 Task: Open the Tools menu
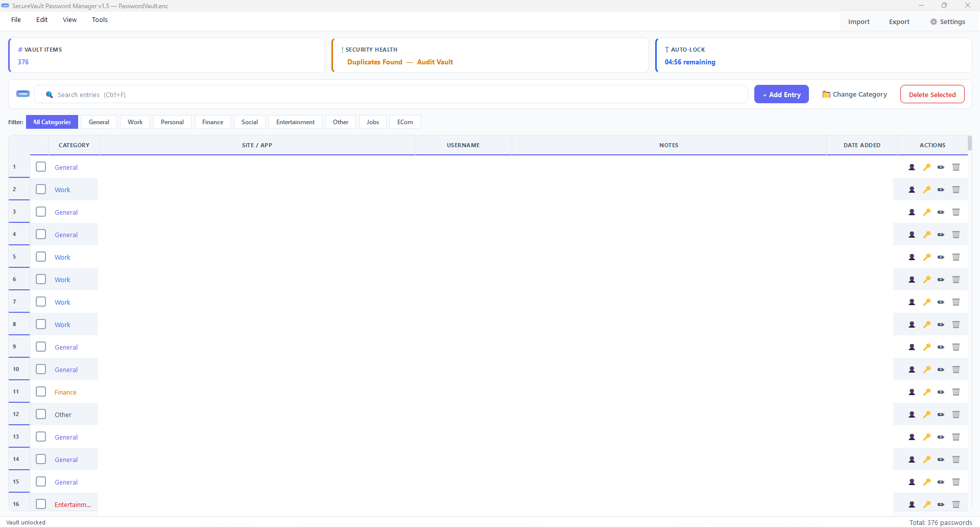click(100, 20)
